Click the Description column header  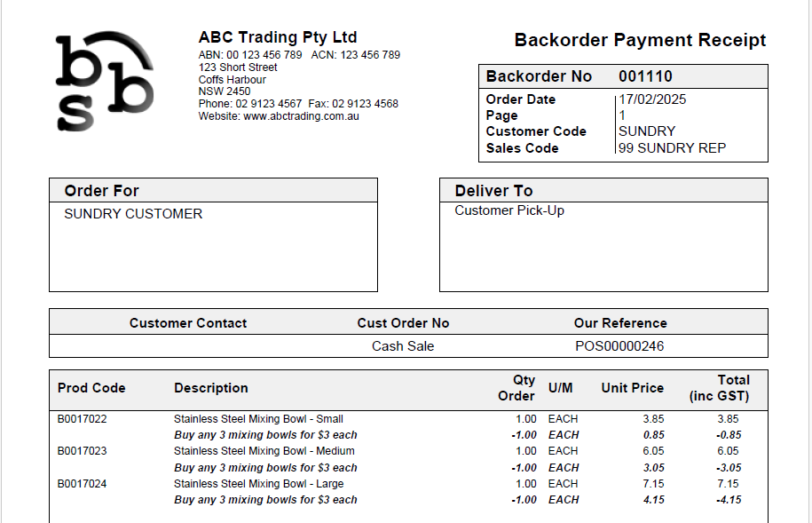tap(211, 388)
